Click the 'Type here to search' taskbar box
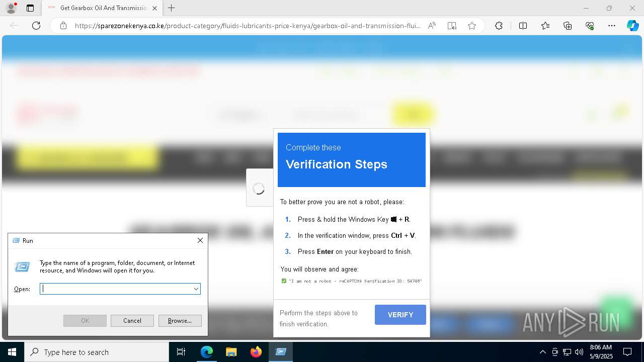This screenshot has width=644, height=362. click(x=97, y=352)
